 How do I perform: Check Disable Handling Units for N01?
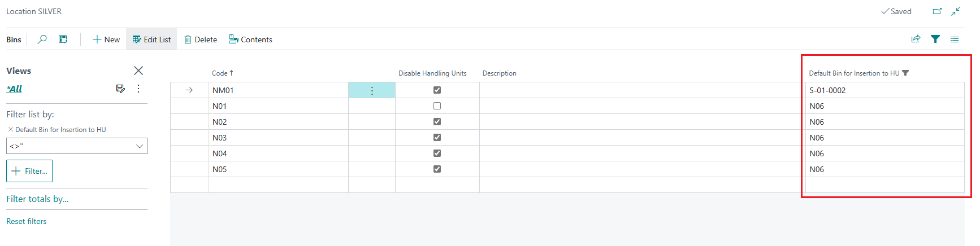437,106
